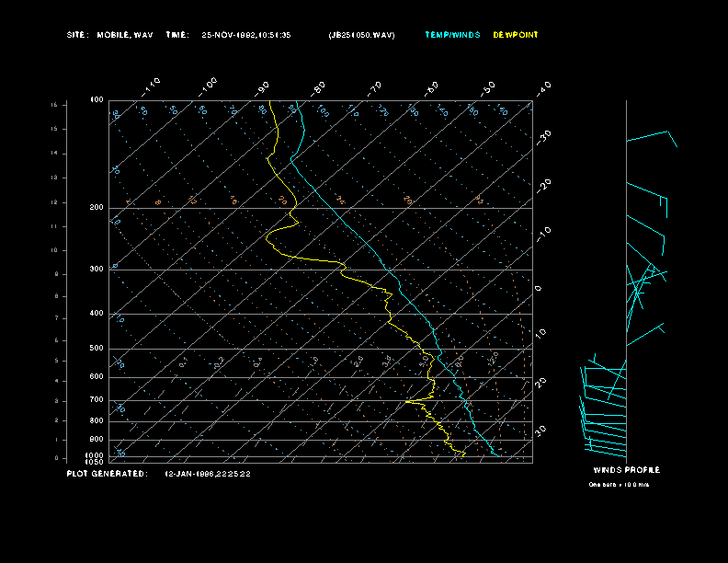Click the 300 pressure level label

tap(97, 270)
